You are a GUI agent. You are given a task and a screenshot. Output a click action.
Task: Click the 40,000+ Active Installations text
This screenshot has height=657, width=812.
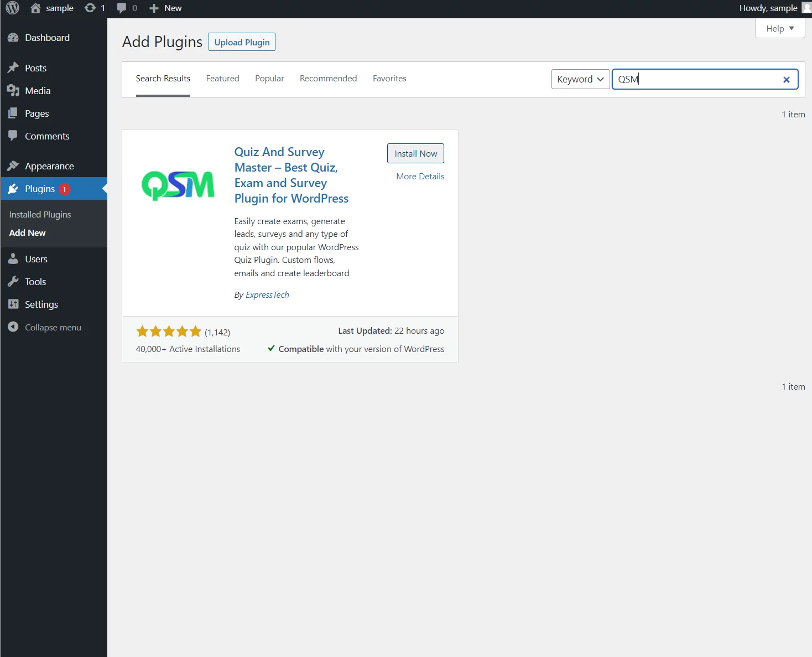point(188,349)
